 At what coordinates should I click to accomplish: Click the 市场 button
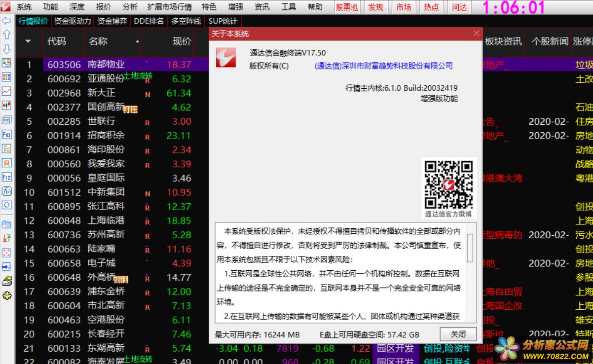pos(404,7)
